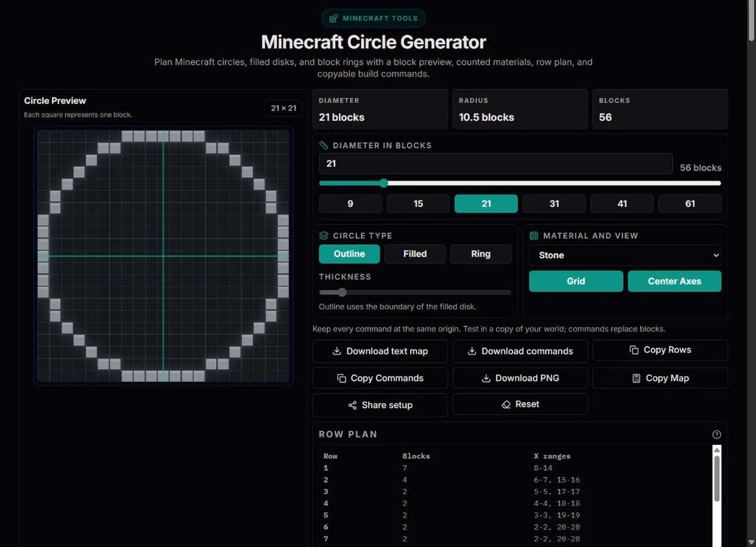Select the Ring circle type

(481, 254)
